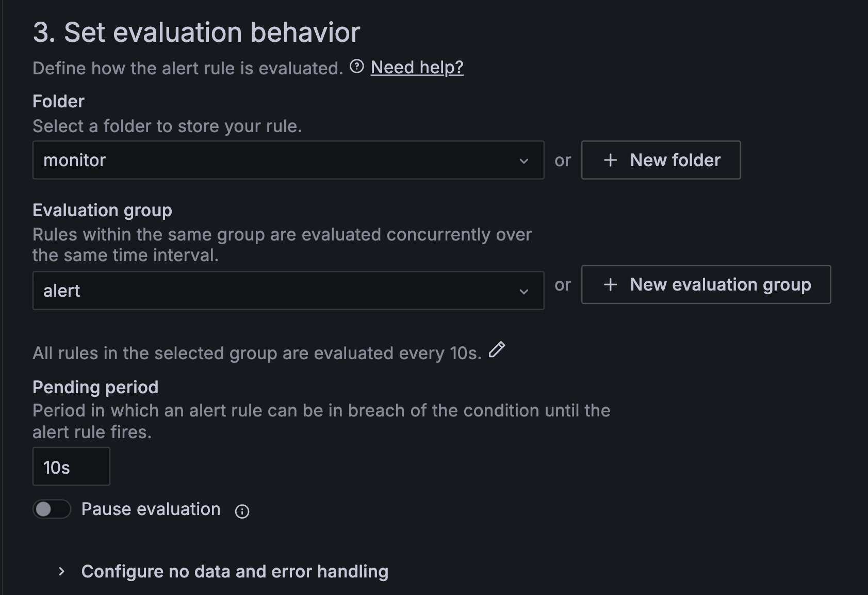Click the chevron arrow in the evaluation group selector

[523, 292]
